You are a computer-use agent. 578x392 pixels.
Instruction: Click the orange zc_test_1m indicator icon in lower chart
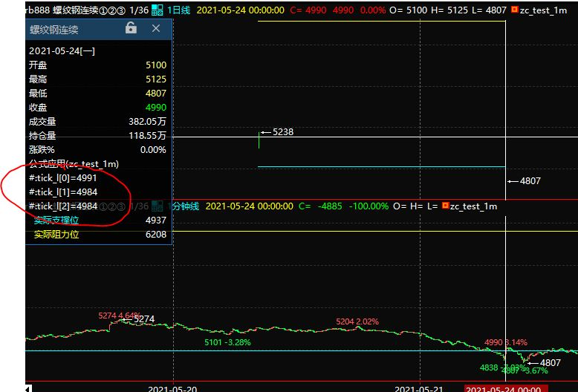tap(445, 206)
